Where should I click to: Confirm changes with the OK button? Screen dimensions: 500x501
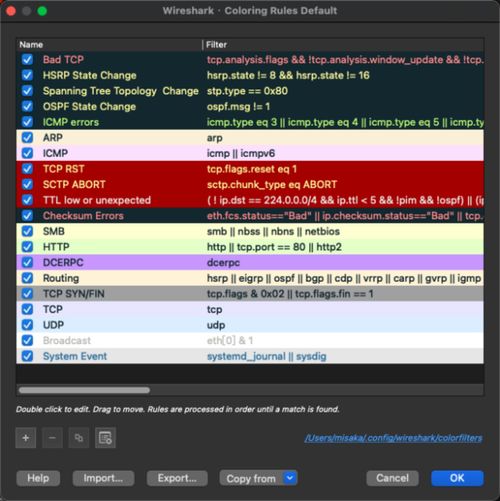[x=457, y=478]
